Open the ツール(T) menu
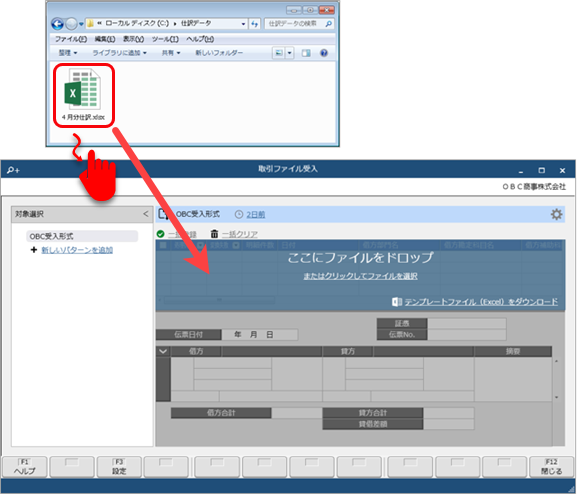 (x=165, y=39)
